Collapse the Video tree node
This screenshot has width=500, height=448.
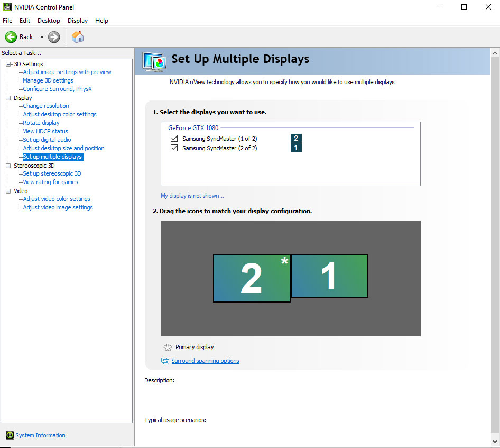[x=8, y=191]
